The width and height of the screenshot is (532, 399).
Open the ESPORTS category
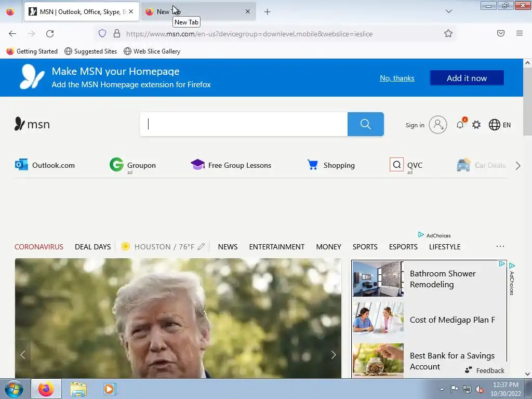(x=403, y=247)
